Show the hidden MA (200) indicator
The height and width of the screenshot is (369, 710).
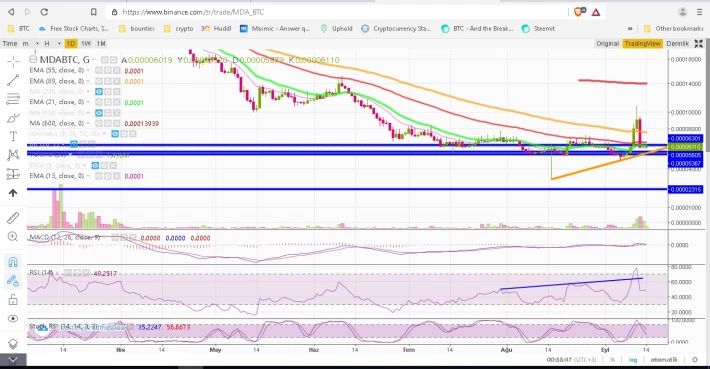pos(98,91)
